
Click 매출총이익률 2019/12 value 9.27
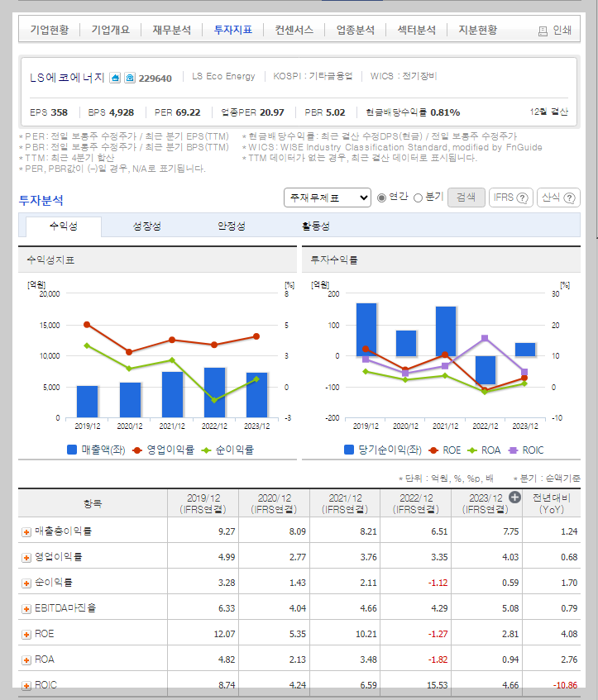tap(227, 531)
